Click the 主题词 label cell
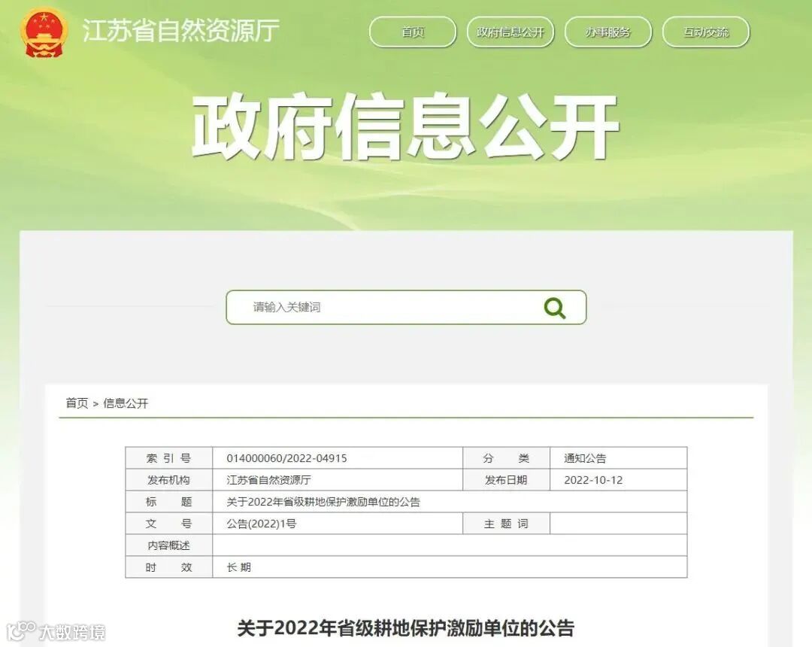 [x=506, y=523]
